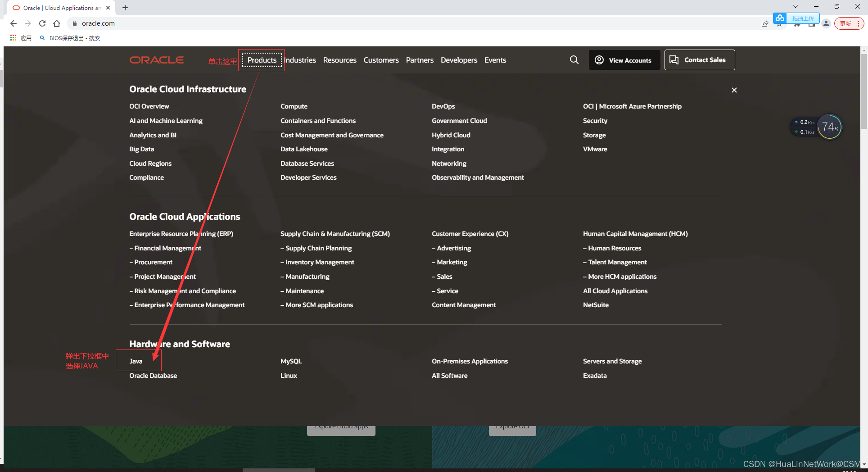View site info via lock icon
868x472 pixels.
tap(75, 23)
